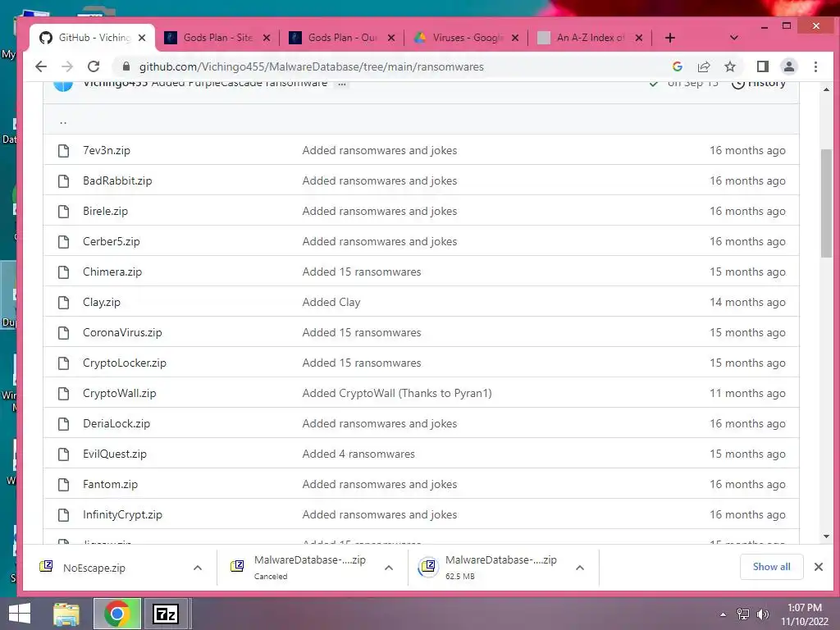
Task: Click the page vertical scrollbar thumb
Action: coord(825,203)
